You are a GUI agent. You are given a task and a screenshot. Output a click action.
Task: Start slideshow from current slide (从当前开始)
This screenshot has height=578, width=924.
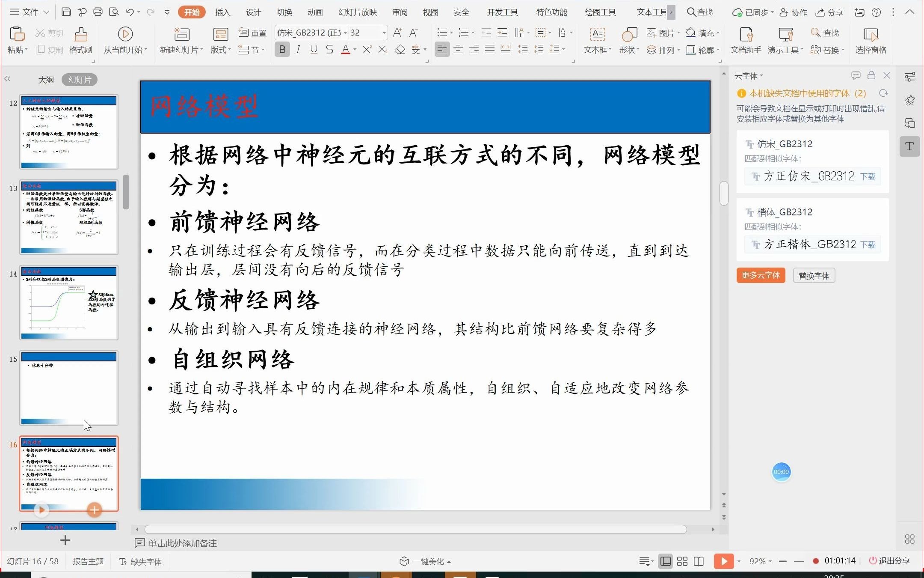125,34
